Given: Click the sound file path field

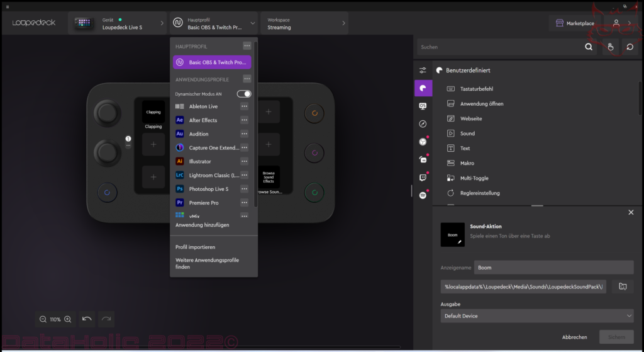Looking at the screenshot, I should 524,287.
